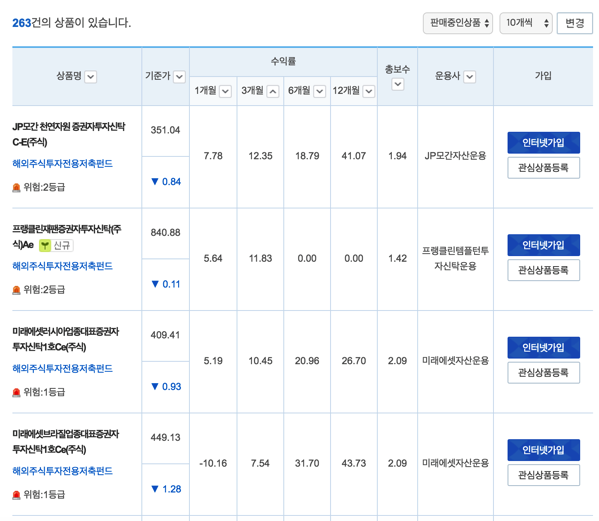This screenshot has width=599, height=521.
Task: Sort by 상품명 column arrow
Action: point(91,77)
